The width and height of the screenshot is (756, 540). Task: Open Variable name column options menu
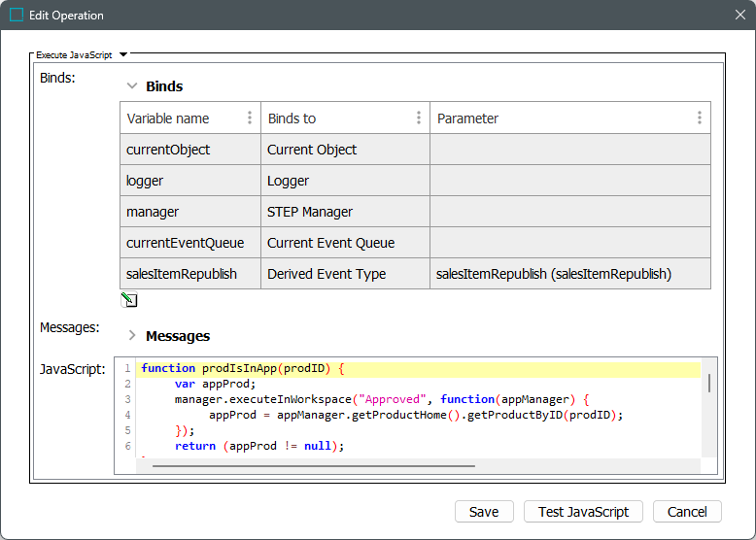point(250,118)
